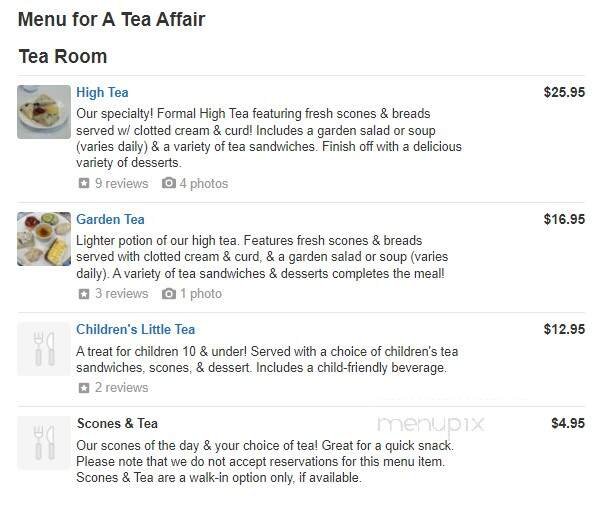This screenshot has width=610, height=507.
Task: Click the camera icon beside 4 photos
Action: (x=168, y=184)
